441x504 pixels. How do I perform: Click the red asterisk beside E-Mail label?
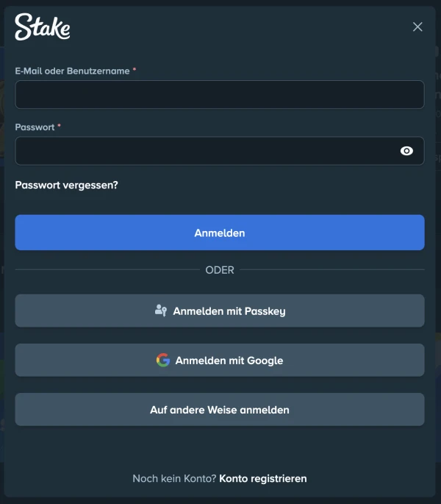coord(135,70)
